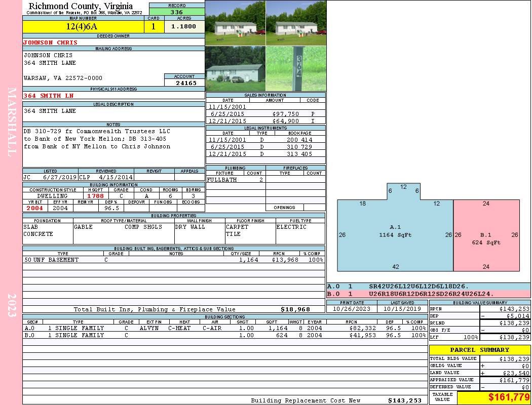Image resolution: width=532 pixels, height=405 pixels.
Task: Click the 2023 year label on pink sidebar
Action: pos(12,305)
